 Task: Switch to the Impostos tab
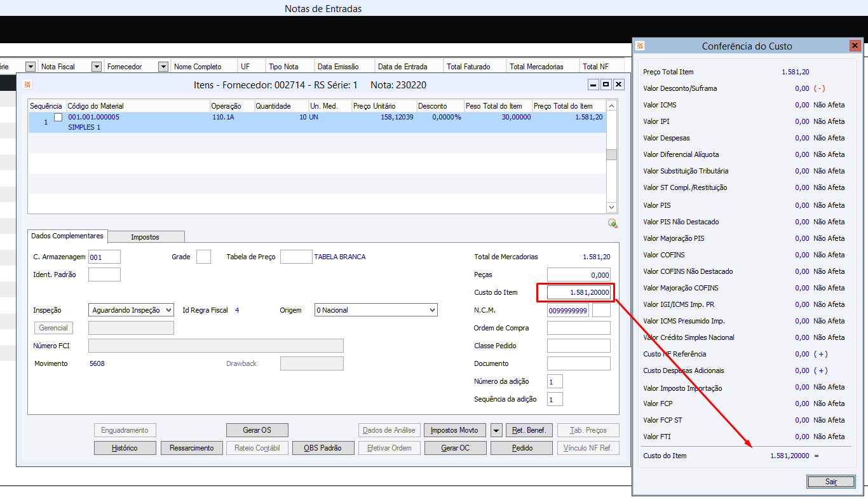[x=146, y=236]
